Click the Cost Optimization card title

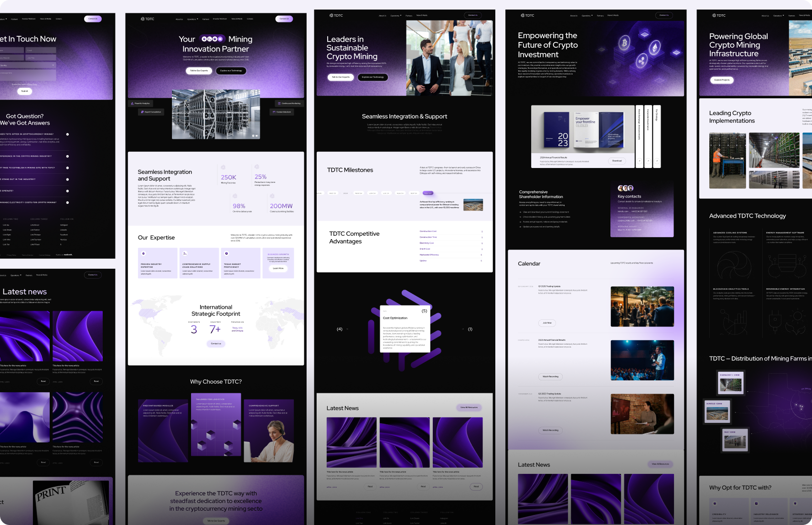(395, 318)
